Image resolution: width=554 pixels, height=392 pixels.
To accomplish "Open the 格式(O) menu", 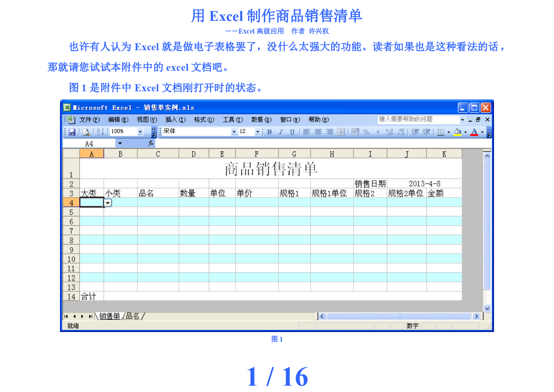I will [204, 120].
